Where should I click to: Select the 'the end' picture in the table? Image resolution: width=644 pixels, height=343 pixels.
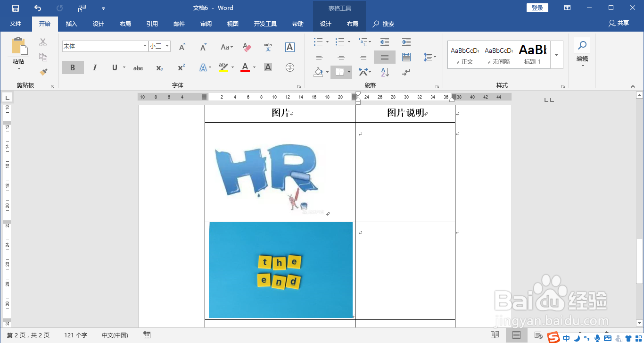281,270
